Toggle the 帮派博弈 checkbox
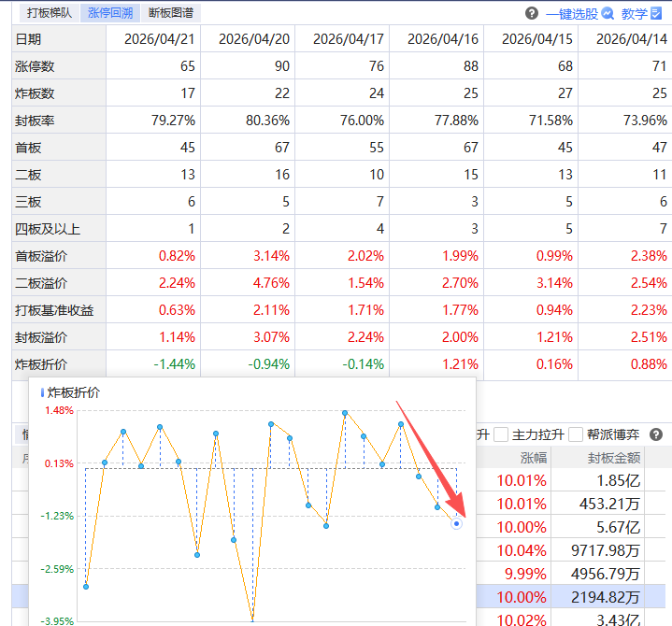 pos(577,434)
